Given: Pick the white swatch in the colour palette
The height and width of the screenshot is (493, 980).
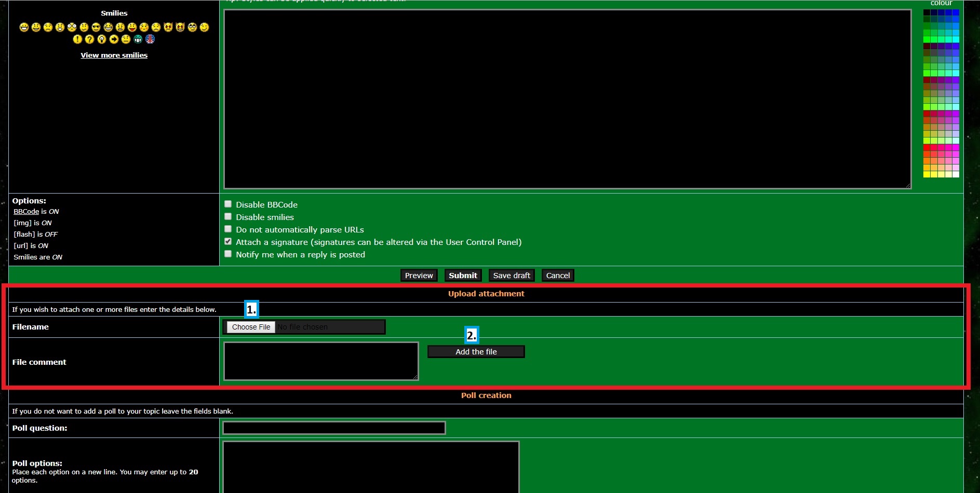Looking at the screenshot, I should pos(956,174).
